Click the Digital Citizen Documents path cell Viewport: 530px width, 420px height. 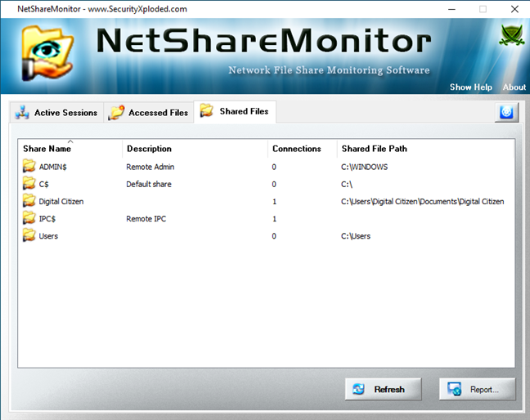[423, 202]
